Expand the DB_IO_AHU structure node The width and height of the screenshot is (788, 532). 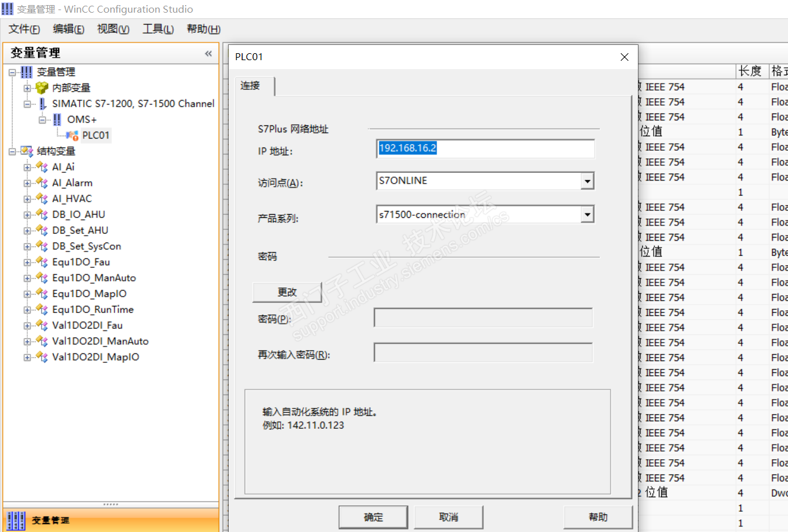pyautogui.click(x=27, y=215)
